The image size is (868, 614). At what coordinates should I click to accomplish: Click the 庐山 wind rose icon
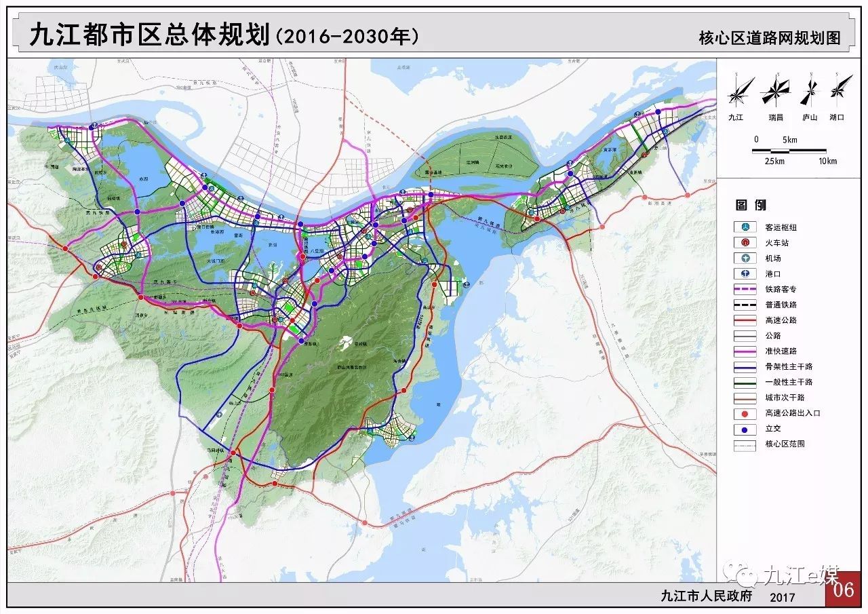[810, 90]
